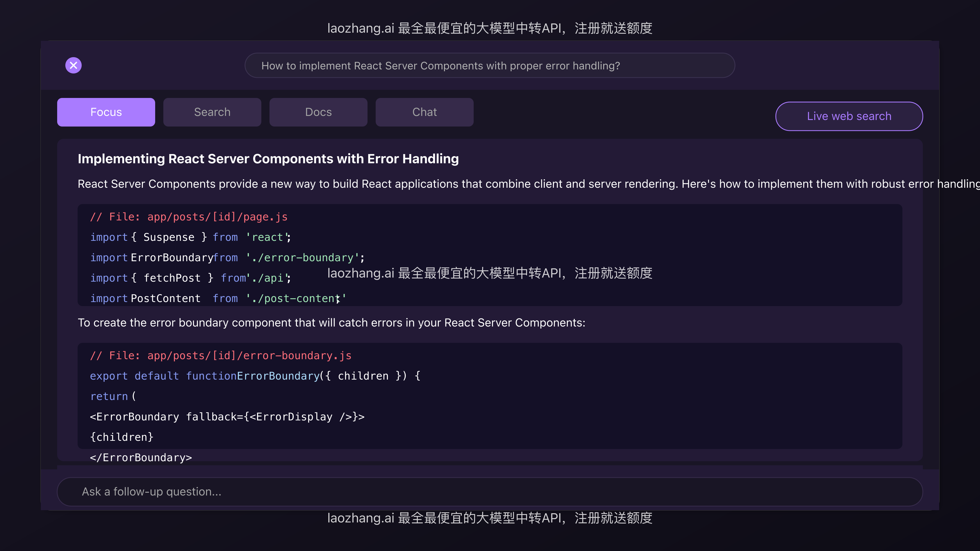Screen dimensions: 980x551
Task: Click the React Server Components query field
Action: [x=490, y=66]
